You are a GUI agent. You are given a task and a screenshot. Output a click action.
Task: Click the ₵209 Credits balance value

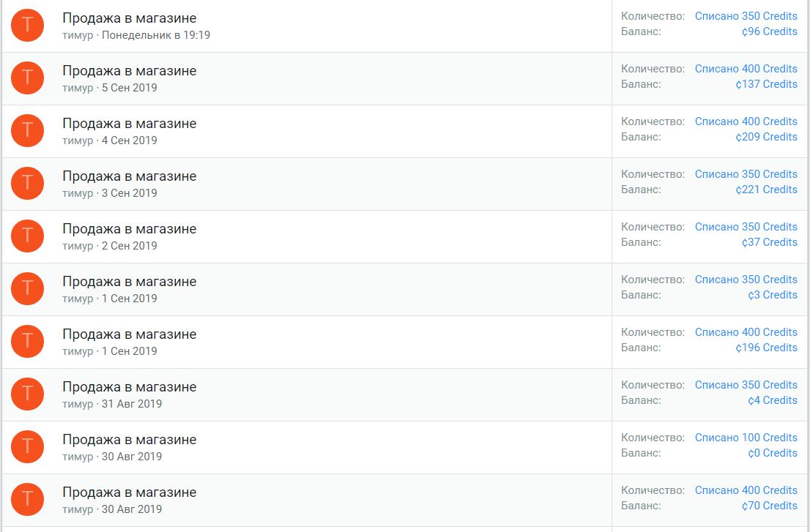[766, 137]
